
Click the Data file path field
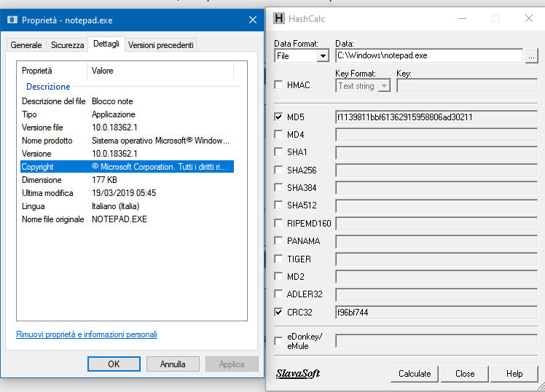[429, 55]
